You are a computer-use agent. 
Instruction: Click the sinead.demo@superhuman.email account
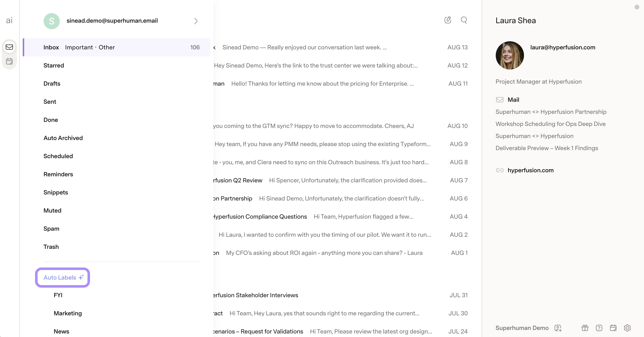click(x=112, y=21)
